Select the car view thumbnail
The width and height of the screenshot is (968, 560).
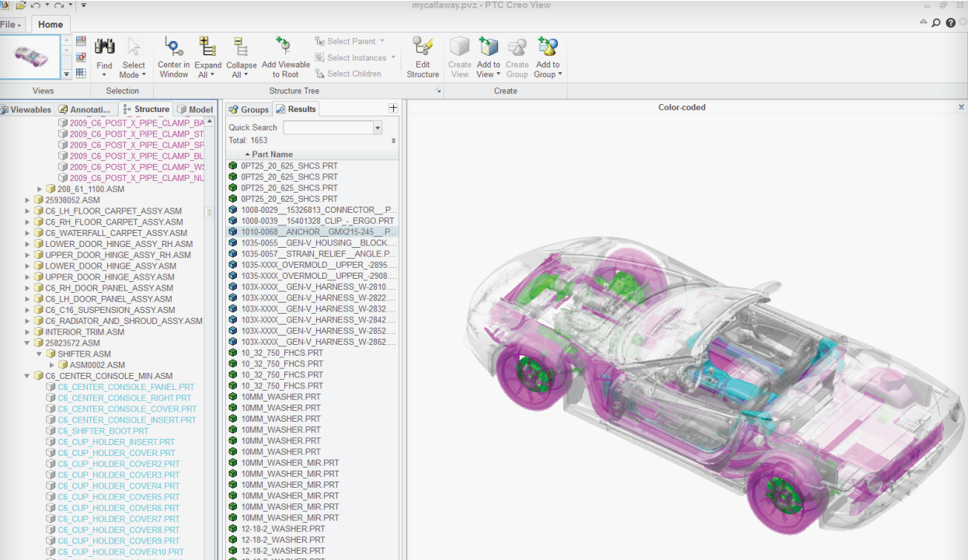(30, 57)
